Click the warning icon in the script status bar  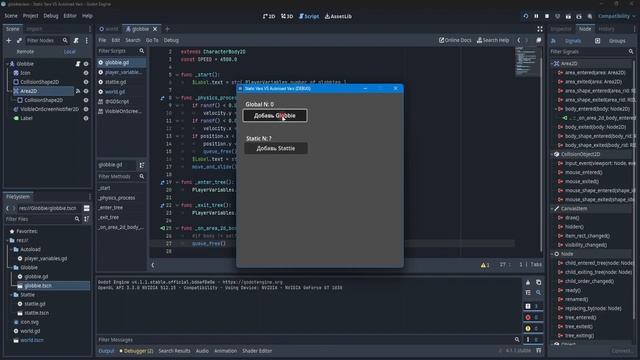(484, 265)
